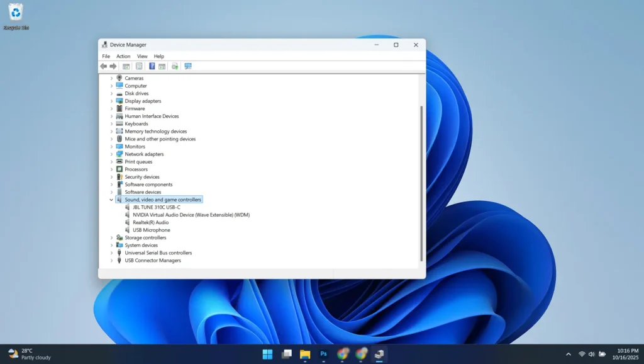644x364 pixels.
Task: Click the Help toolbar icon
Action: pyautogui.click(x=152, y=65)
